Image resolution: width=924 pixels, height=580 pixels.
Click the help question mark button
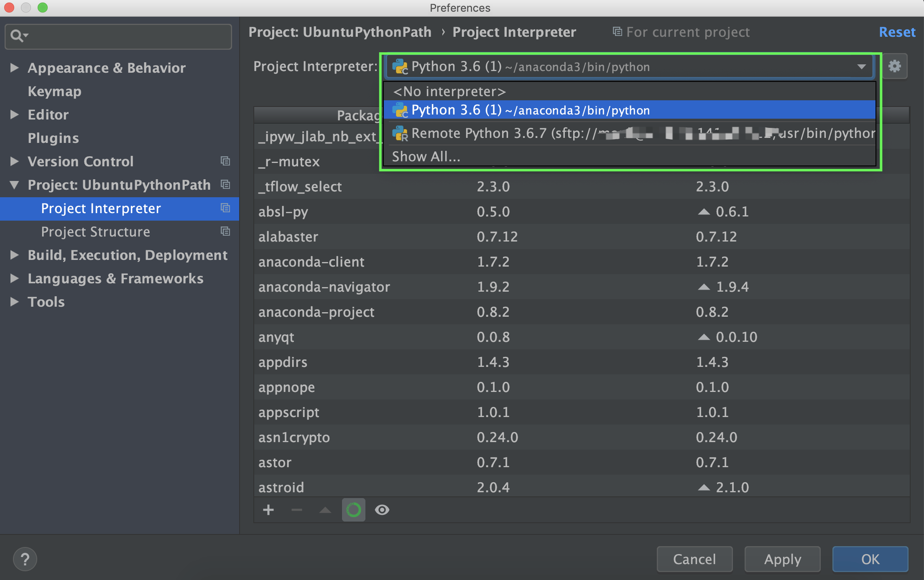coord(25,559)
